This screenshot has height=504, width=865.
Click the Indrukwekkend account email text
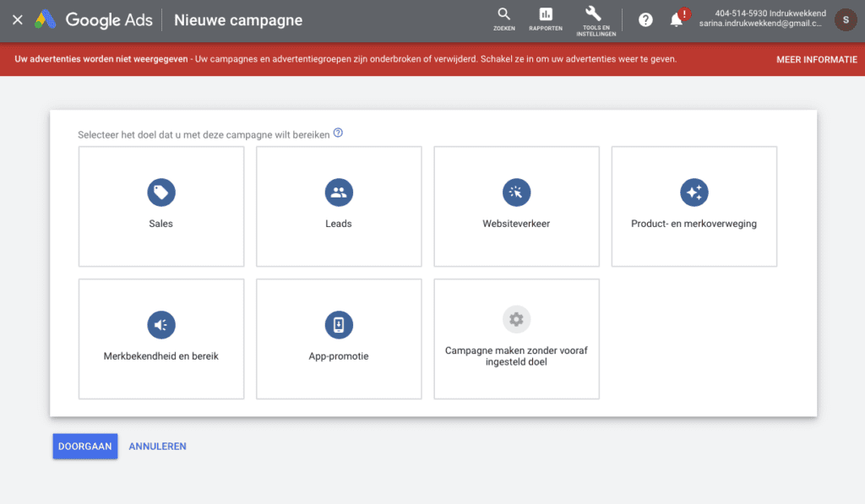(x=760, y=24)
